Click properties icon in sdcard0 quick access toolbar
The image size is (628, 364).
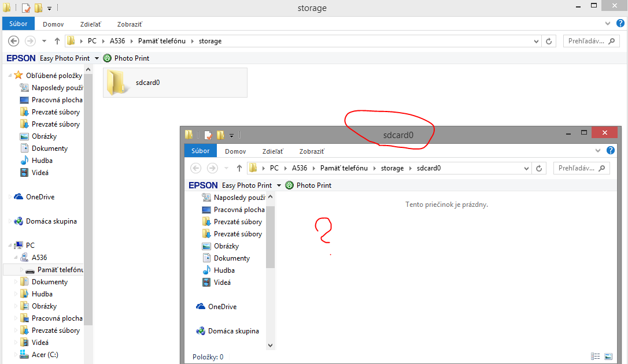(x=208, y=135)
